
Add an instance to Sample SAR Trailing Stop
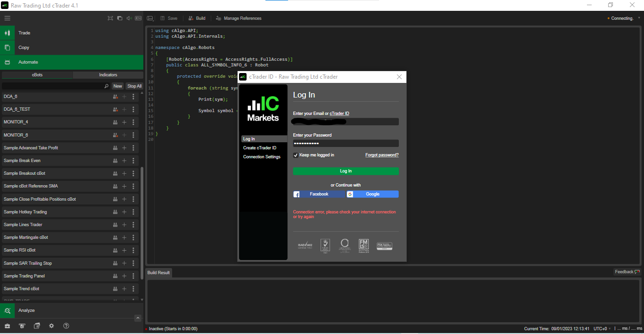(x=124, y=263)
